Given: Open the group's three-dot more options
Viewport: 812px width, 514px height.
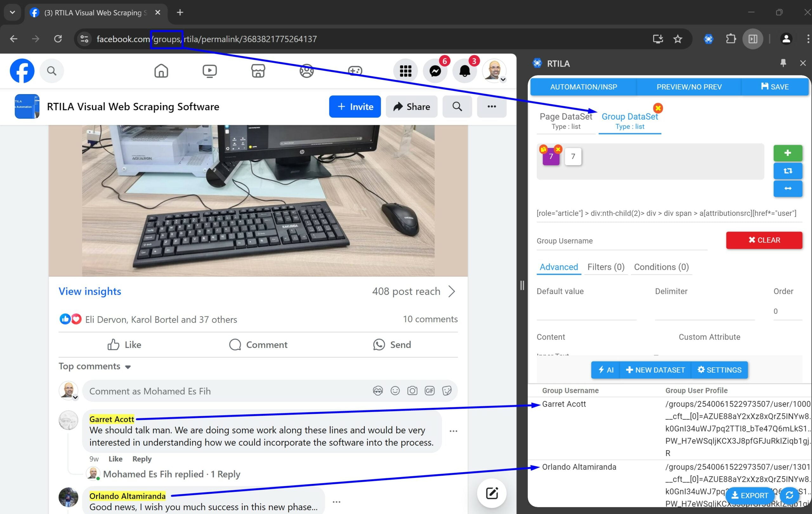Looking at the screenshot, I should click(492, 106).
